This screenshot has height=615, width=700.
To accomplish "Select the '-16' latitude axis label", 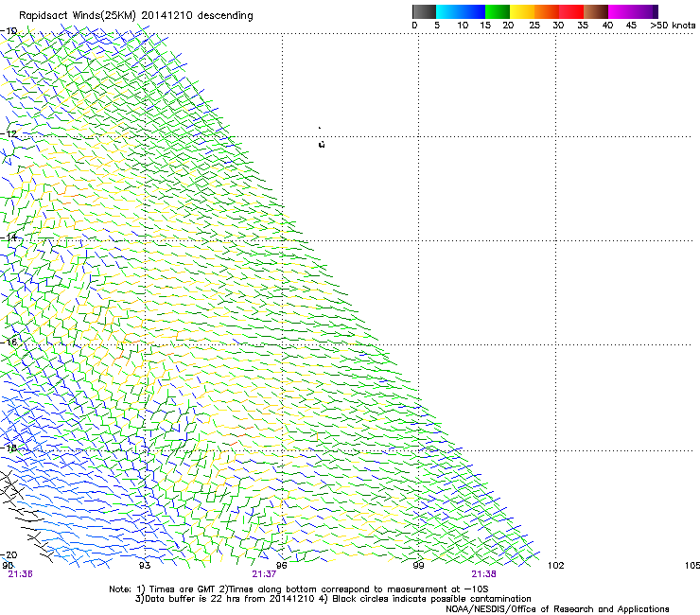I will click(9, 342).
